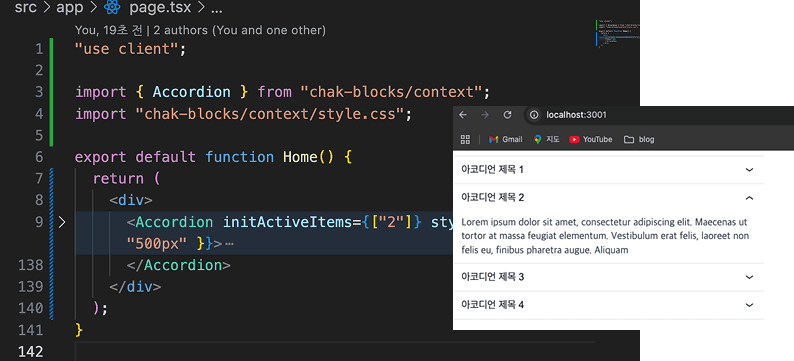Click the site info icon in address bar
Viewport: 794px width, 361px height.
tap(534, 115)
